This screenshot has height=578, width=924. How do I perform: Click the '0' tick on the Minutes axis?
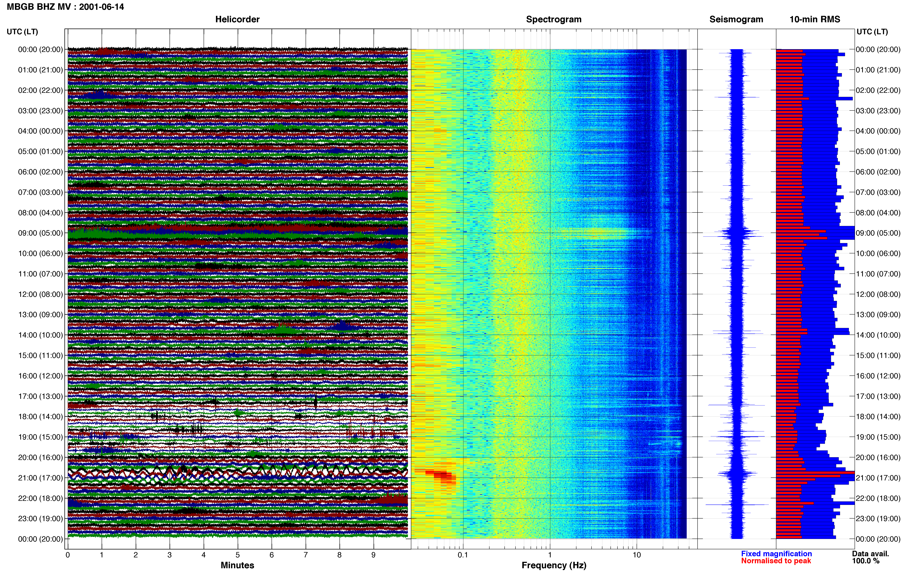[x=68, y=555]
